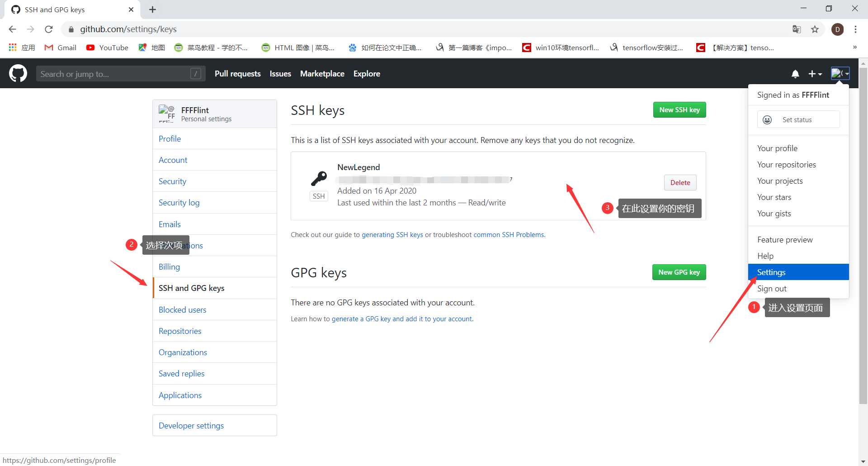
Task: Click the GitHub octocat logo in header
Action: point(18,73)
